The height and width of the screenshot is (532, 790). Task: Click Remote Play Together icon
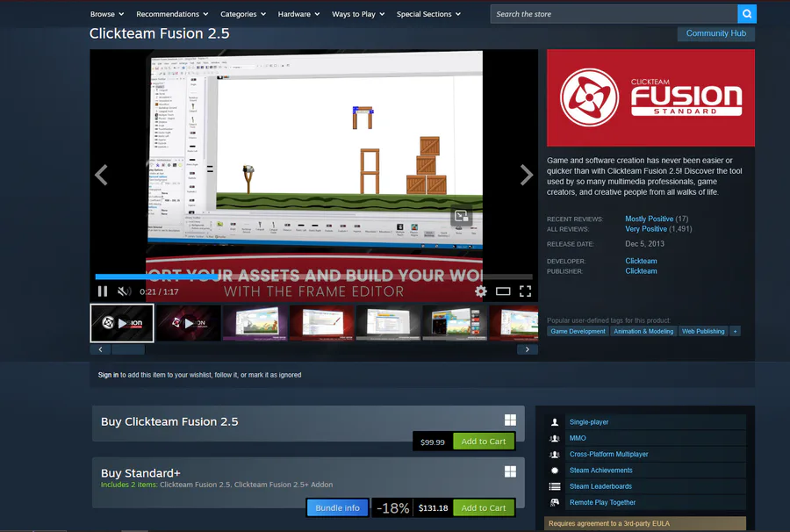tap(555, 503)
